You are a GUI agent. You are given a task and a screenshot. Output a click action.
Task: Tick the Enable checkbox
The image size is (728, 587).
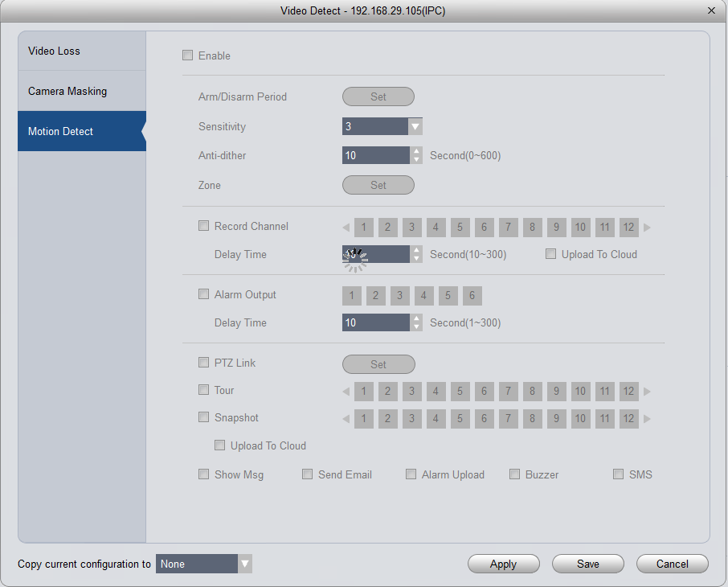pos(187,55)
